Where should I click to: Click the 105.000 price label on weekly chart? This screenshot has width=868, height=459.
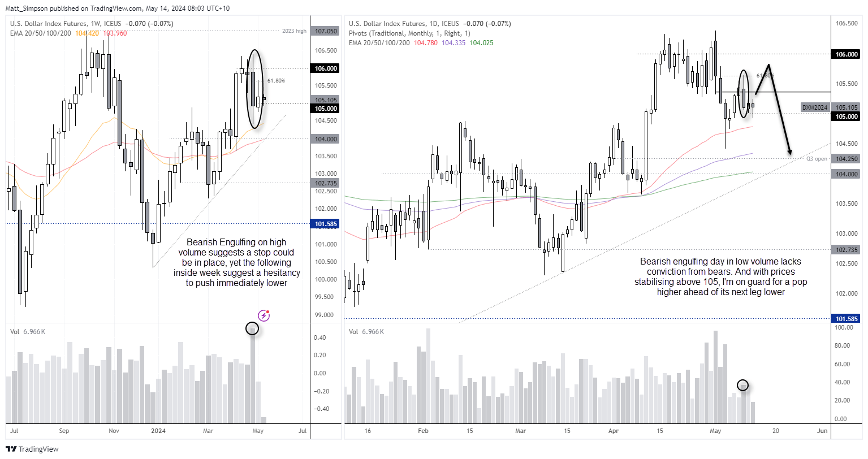tap(326, 109)
